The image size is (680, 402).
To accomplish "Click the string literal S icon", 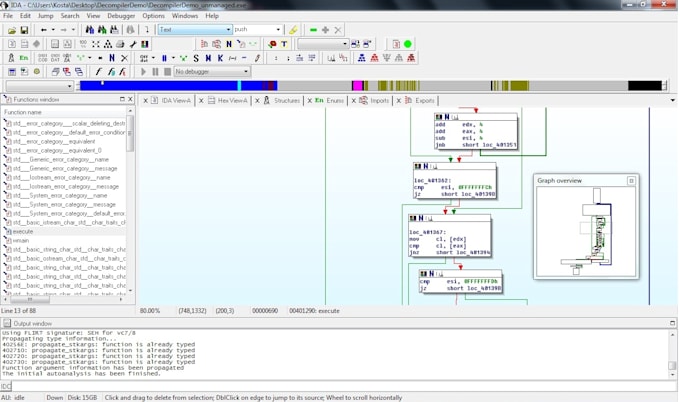I will tap(196, 58).
